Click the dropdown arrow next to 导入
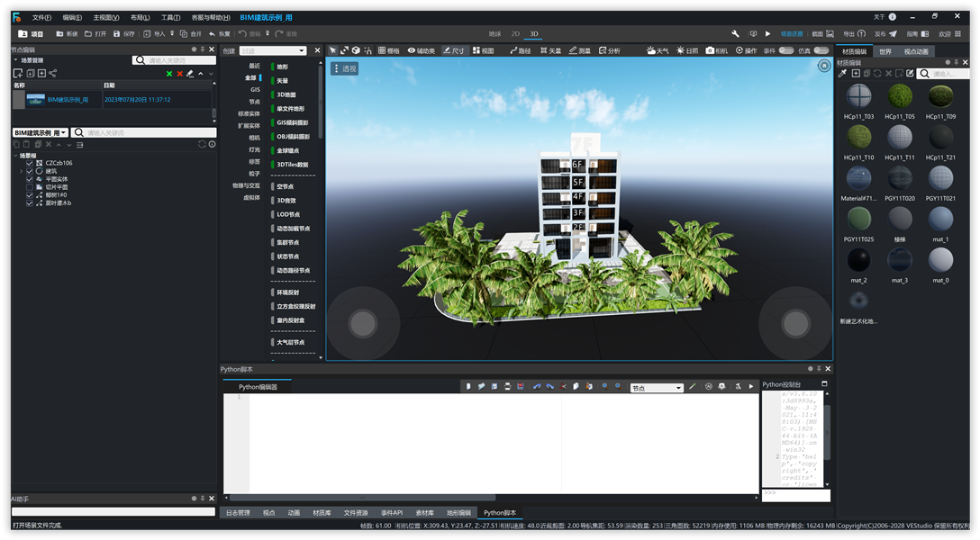This screenshot has width=980, height=540. (x=172, y=33)
